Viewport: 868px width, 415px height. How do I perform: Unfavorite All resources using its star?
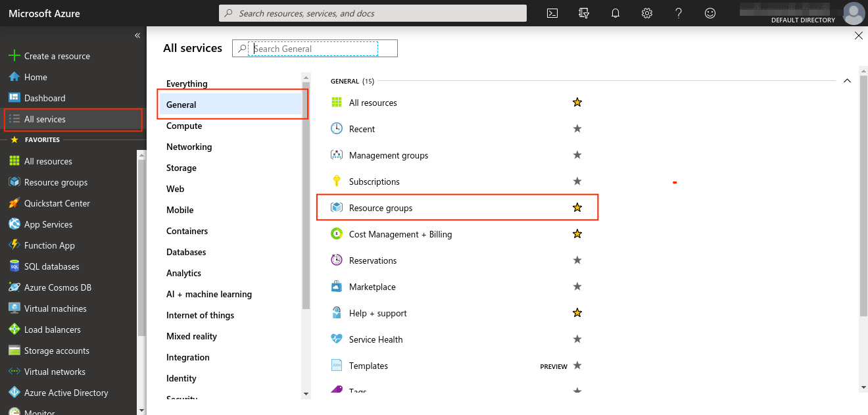pyautogui.click(x=577, y=103)
